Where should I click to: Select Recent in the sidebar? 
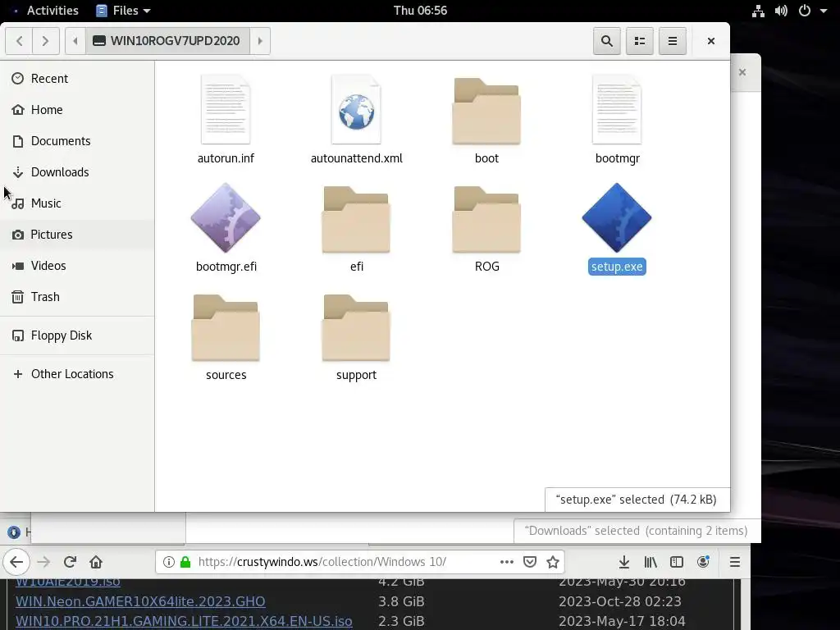tap(77, 79)
